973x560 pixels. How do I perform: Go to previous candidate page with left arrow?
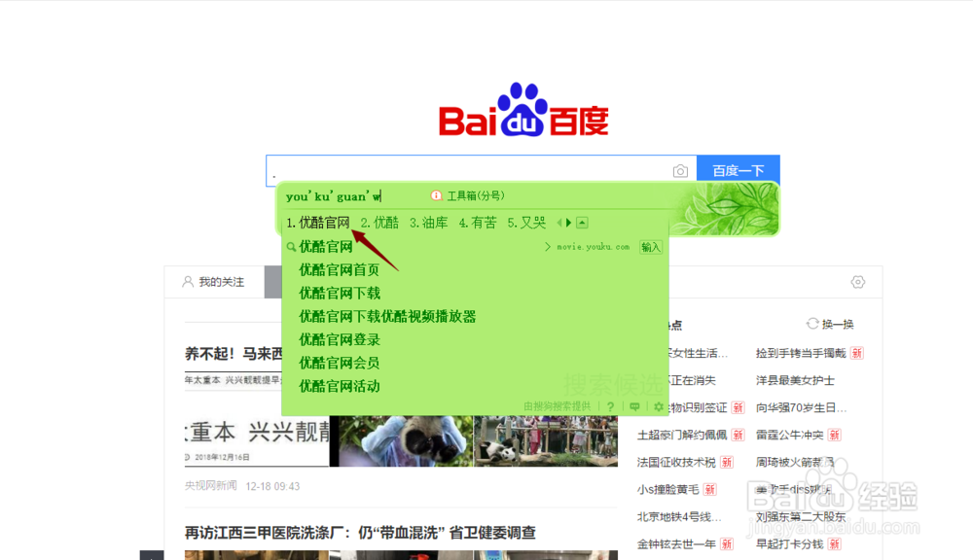559,222
